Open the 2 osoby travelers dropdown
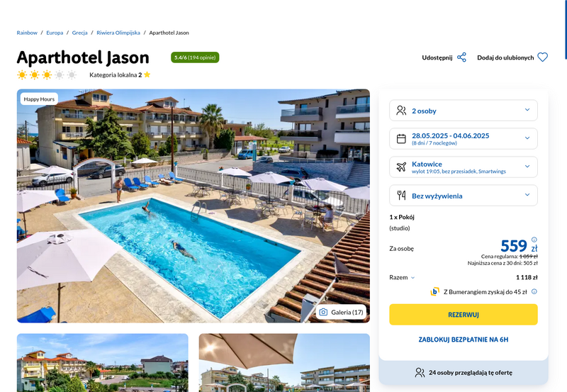567x392 pixels. 464,111
